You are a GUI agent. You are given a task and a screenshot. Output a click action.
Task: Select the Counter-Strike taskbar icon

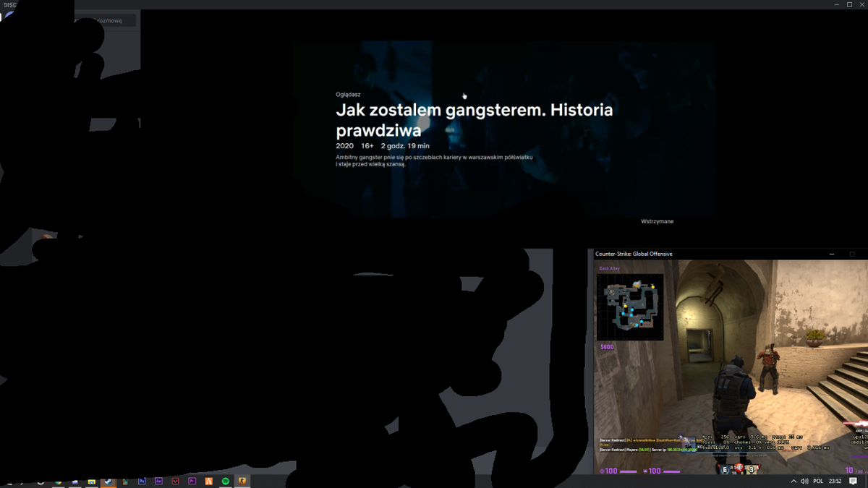point(242,481)
